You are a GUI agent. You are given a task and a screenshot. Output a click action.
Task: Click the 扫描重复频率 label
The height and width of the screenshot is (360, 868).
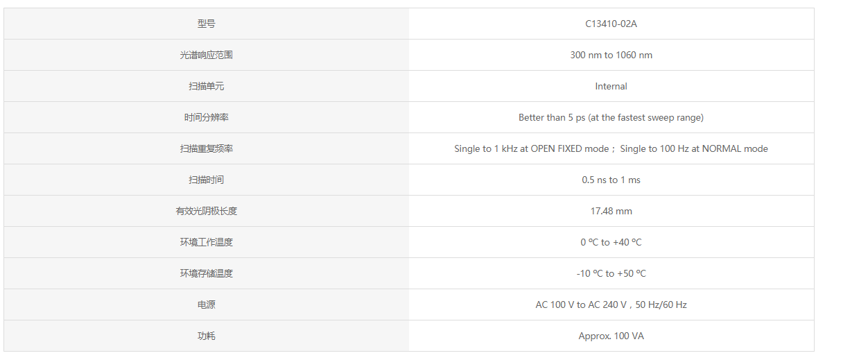pyautogui.click(x=206, y=148)
